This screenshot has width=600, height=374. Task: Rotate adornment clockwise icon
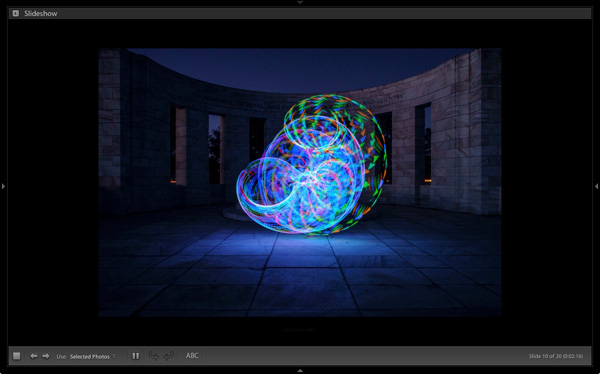coord(169,356)
